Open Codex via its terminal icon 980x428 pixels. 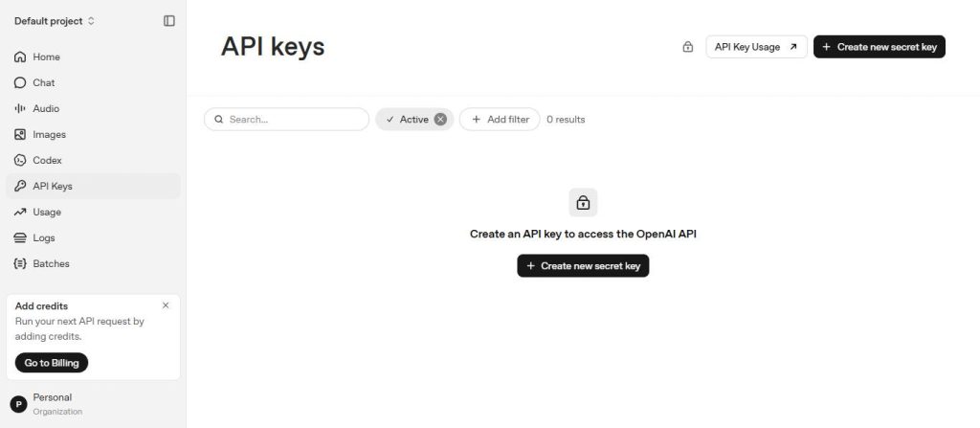point(20,160)
